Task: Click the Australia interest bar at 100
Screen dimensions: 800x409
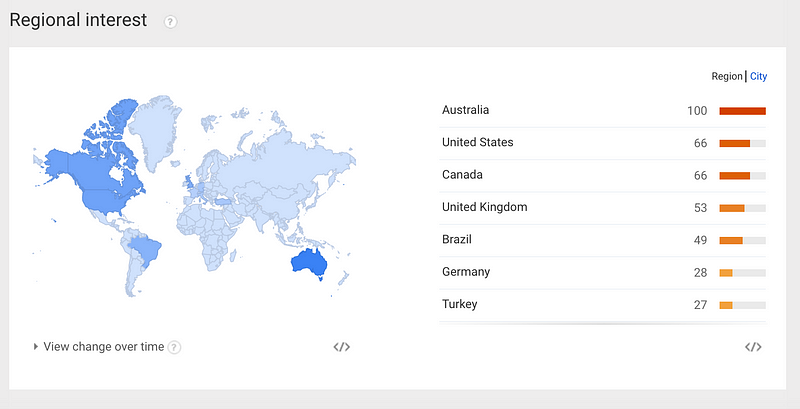Action: [742, 111]
